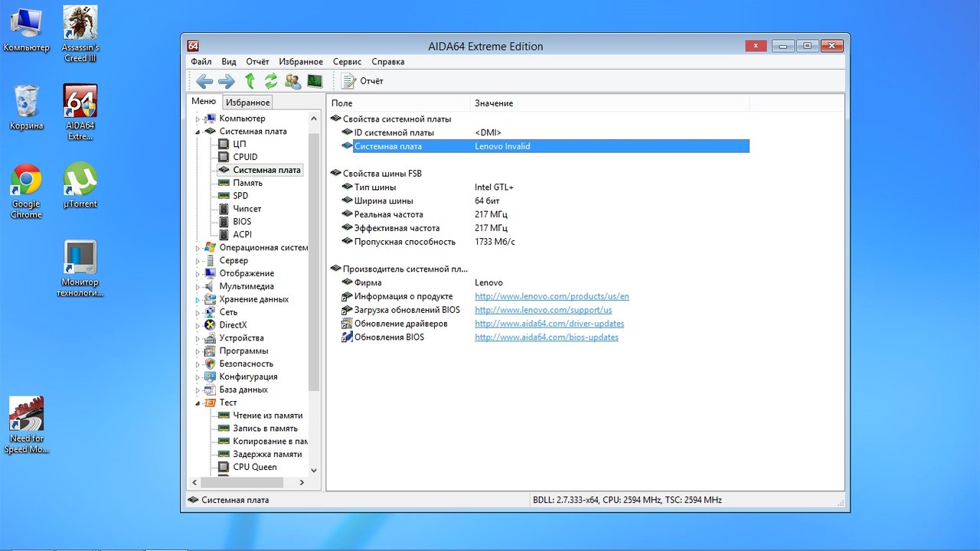Click the back navigation arrow in toolbar
980x551 pixels.
tap(204, 81)
